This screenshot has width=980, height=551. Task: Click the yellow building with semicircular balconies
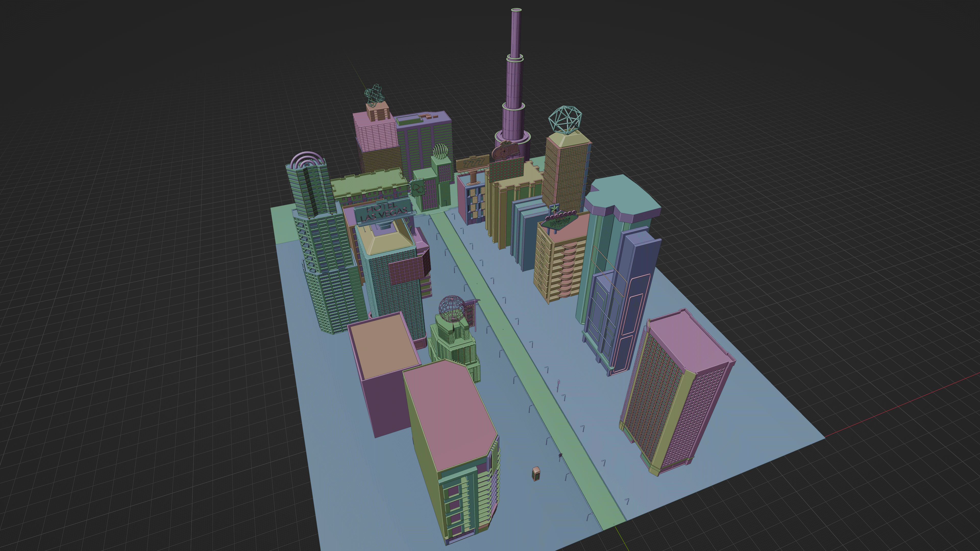coord(559,263)
